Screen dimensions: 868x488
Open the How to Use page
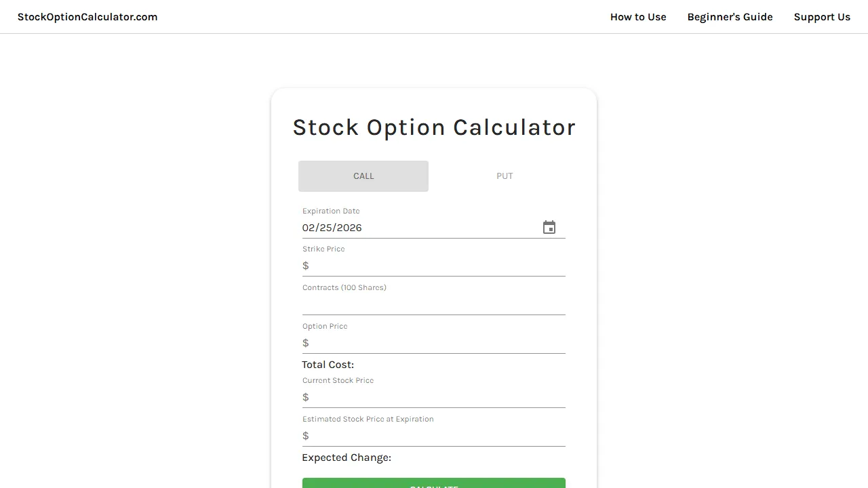pyautogui.click(x=637, y=17)
